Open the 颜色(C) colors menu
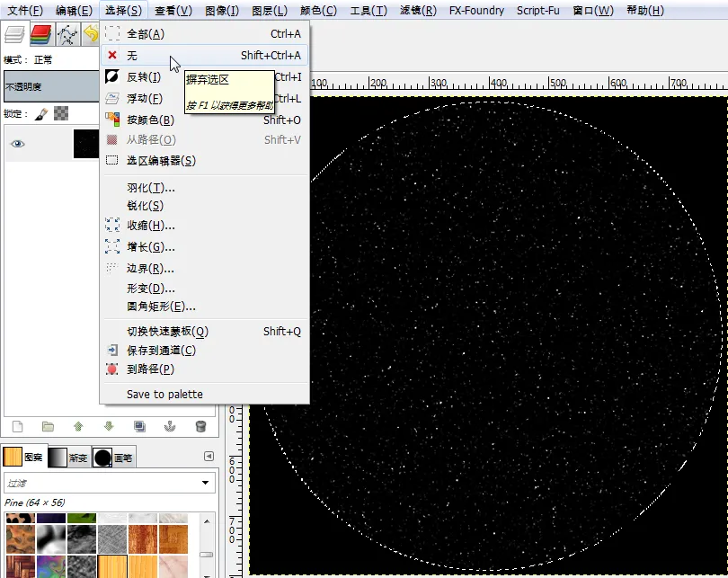The image size is (728, 578). point(318,10)
